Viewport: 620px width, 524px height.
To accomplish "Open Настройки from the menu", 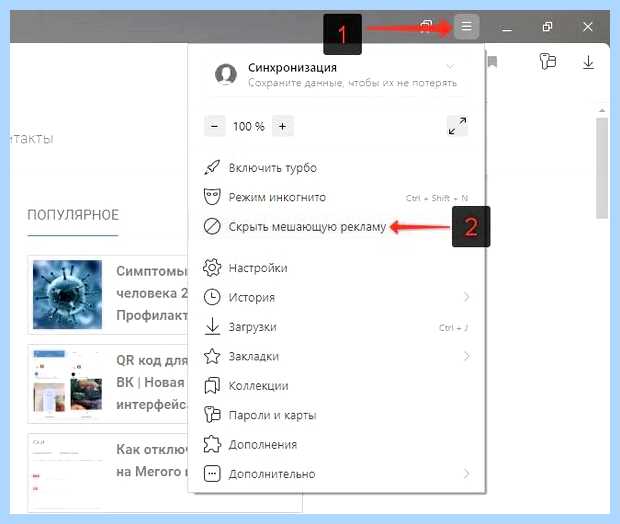I will 336,268.
